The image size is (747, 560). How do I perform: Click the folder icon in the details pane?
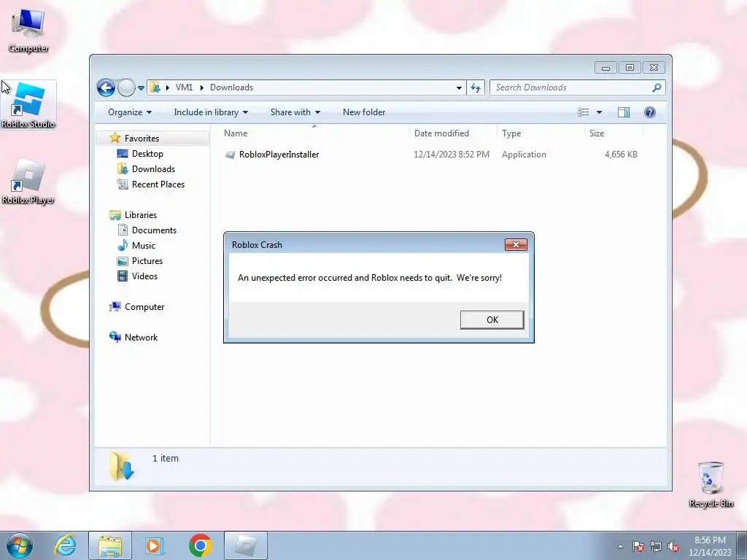[x=122, y=467]
